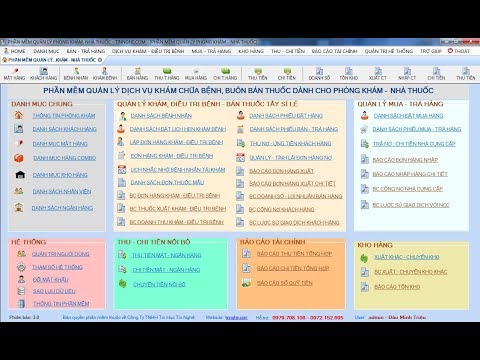Open the MUA HÀNG toolbar icon
480x360 pixels.
point(196,74)
